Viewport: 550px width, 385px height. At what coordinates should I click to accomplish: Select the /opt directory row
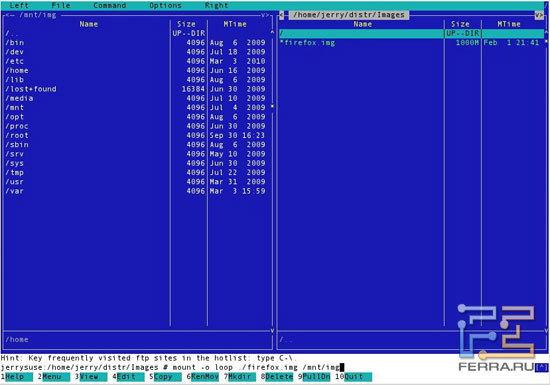(x=138, y=117)
